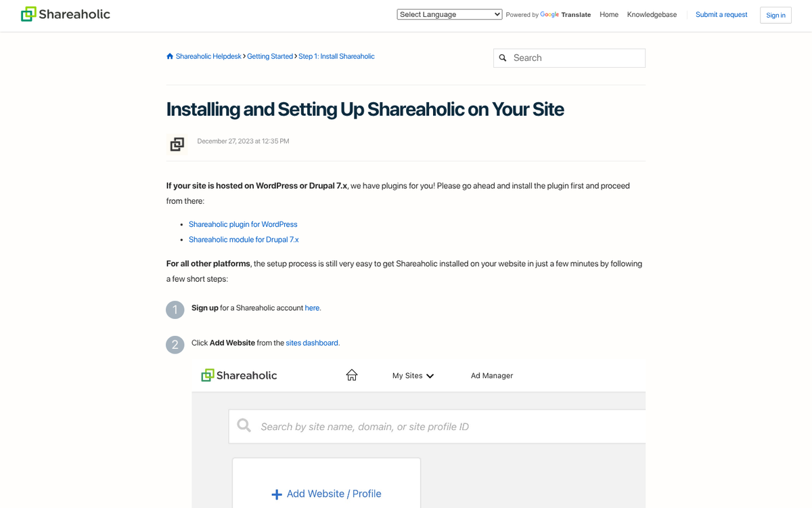The width and height of the screenshot is (812, 508).
Task: Click the Submit a request link
Action: 721,14
